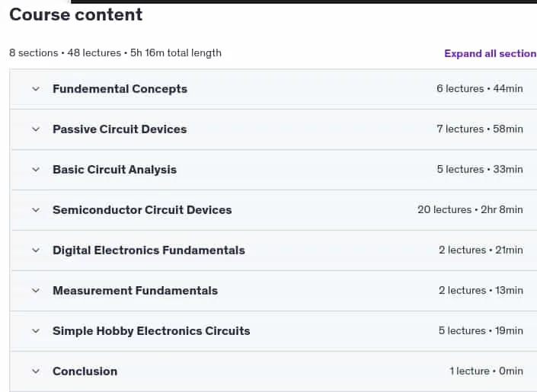The width and height of the screenshot is (537, 392).
Task: Expand the Semiconductor Circuit Devices chevron
Action: pos(36,210)
